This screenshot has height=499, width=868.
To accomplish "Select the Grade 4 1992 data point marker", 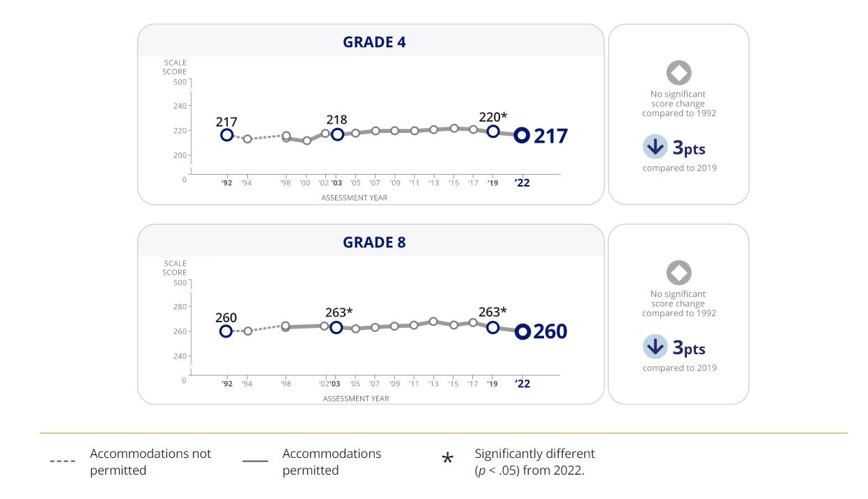I will point(226,135).
